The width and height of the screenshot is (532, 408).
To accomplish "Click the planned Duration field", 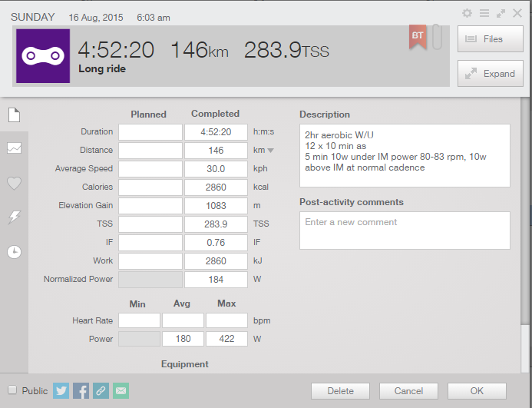I will click(x=150, y=132).
